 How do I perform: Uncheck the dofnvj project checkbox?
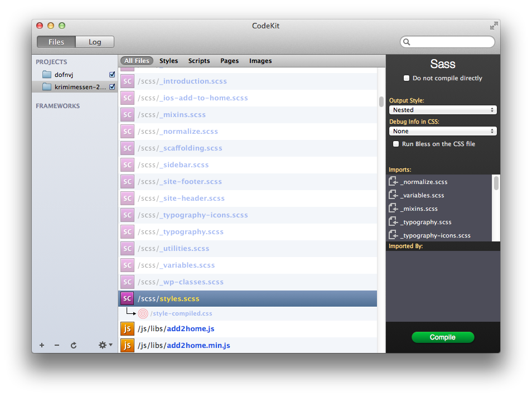[112, 74]
